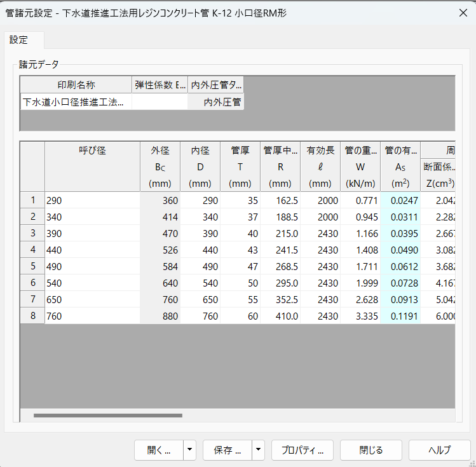
Task: Select the 管の重量 value 3.335
Action: (x=360, y=316)
